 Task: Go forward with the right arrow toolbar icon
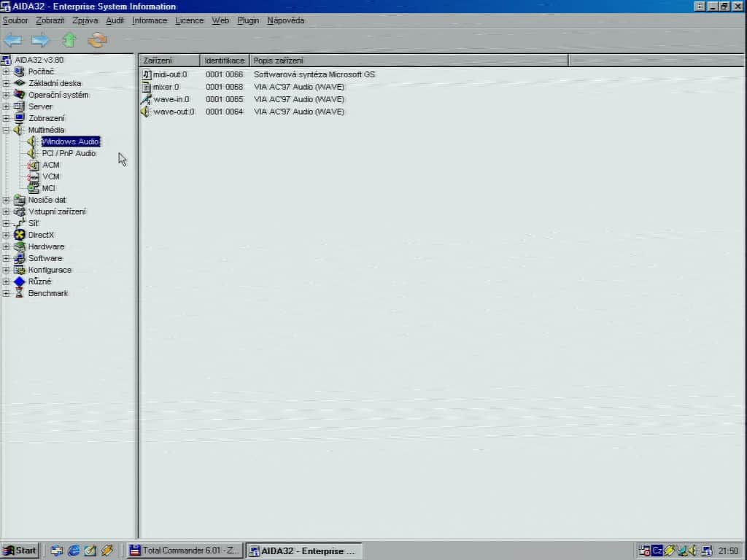[x=40, y=40]
